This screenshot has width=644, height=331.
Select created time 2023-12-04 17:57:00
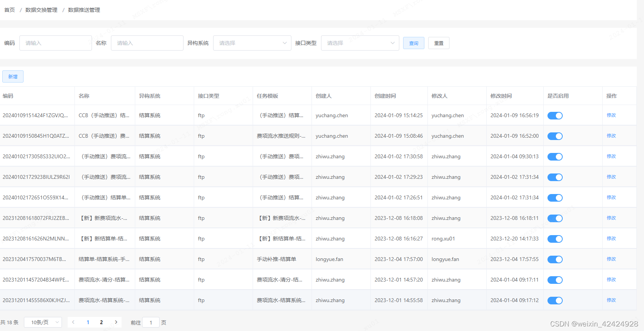[x=399, y=259]
